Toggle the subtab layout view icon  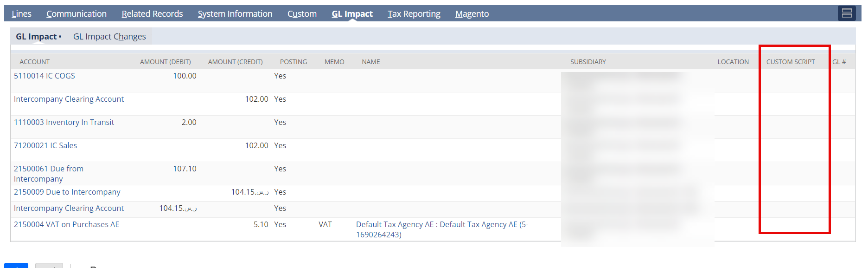pyautogui.click(x=847, y=13)
